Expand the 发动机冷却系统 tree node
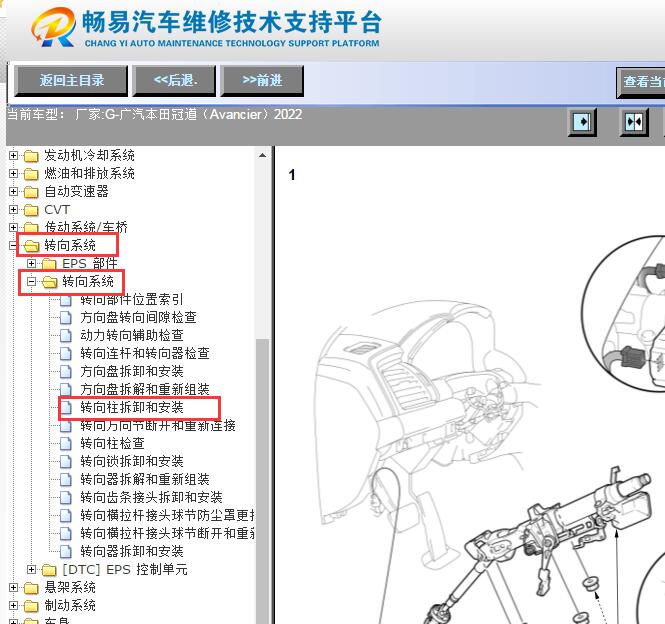This screenshot has width=665, height=624. [x=13, y=155]
